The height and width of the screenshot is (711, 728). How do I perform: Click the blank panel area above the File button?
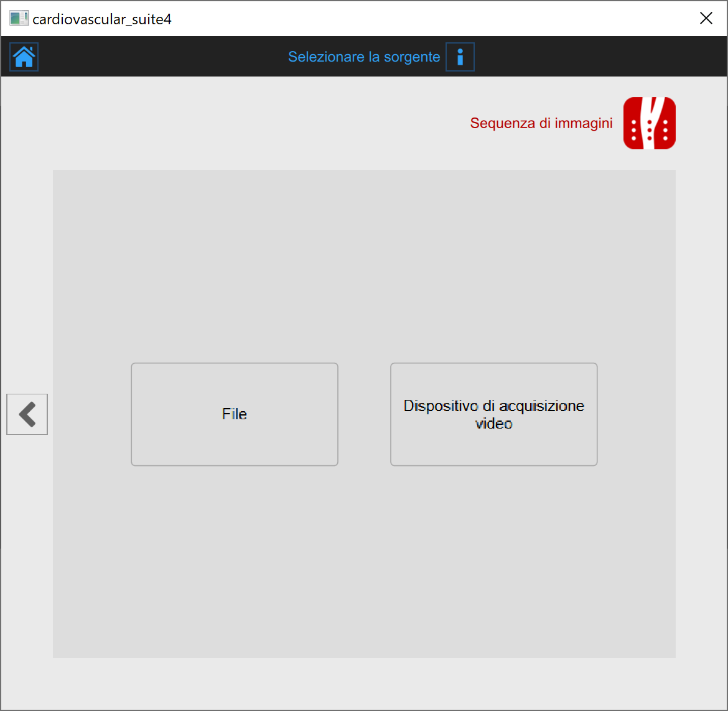[x=235, y=267]
